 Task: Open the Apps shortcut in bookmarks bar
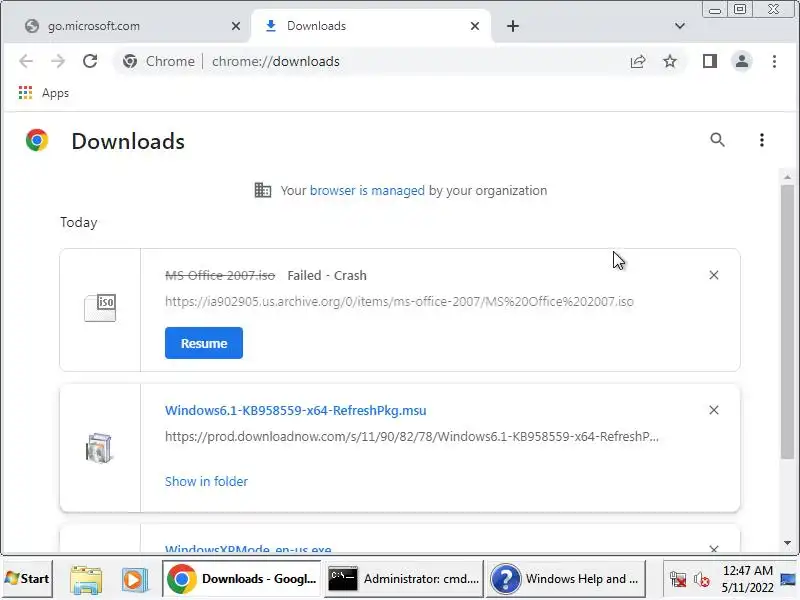tap(44, 93)
